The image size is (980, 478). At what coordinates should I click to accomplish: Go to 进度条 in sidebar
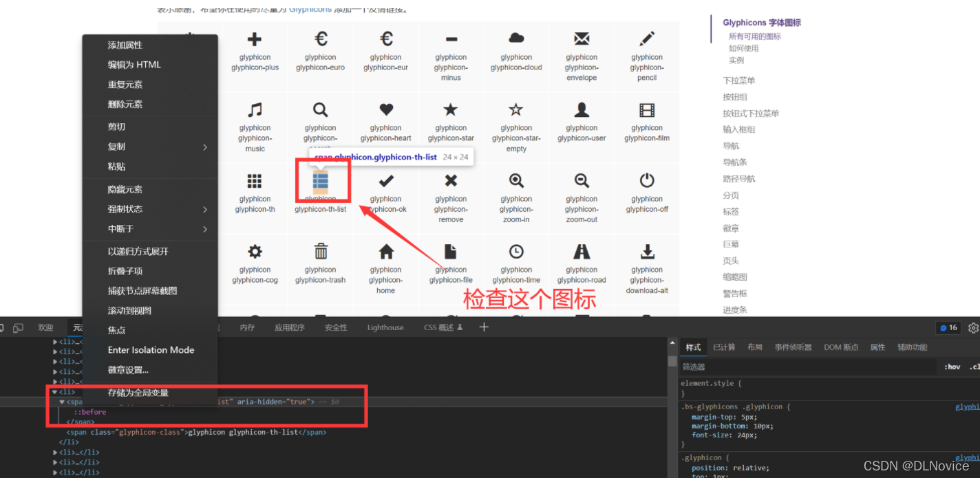(x=735, y=310)
